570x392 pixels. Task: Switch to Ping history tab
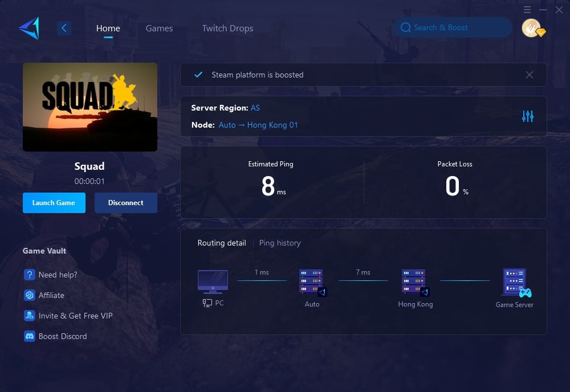click(280, 243)
